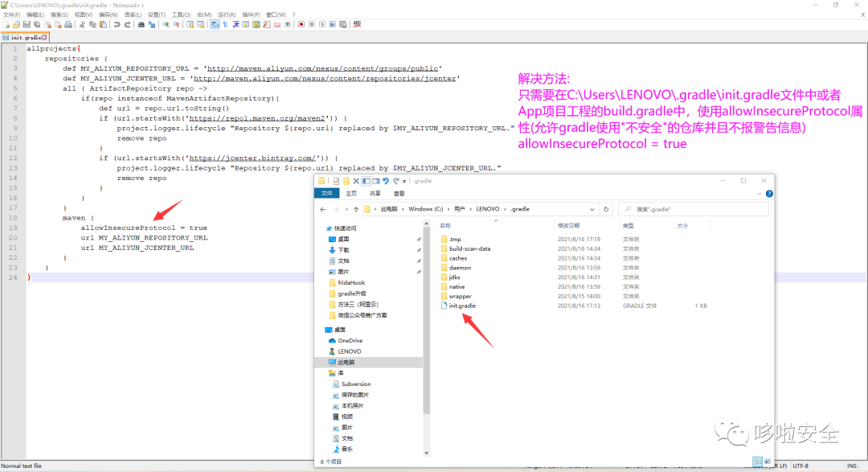Select the init.gradle file in Explorer

(x=461, y=306)
